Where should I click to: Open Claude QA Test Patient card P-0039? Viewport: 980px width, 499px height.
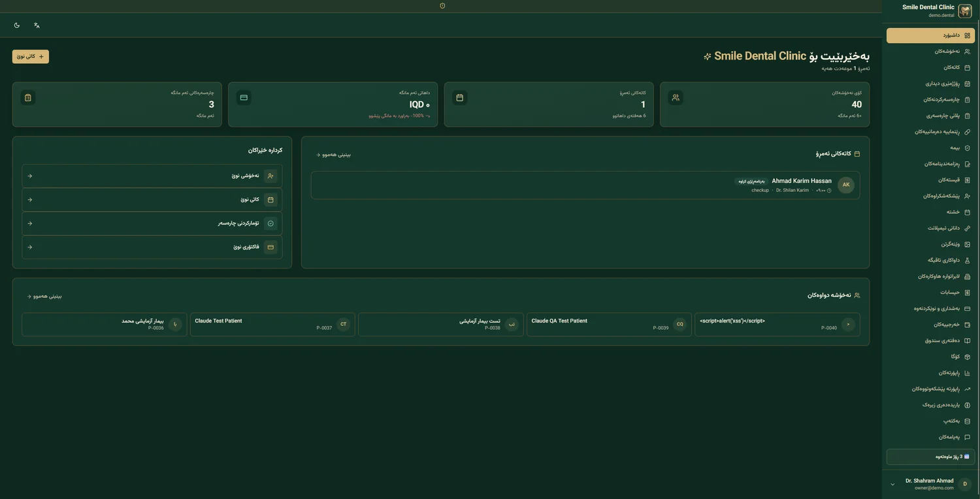[609, 325]
